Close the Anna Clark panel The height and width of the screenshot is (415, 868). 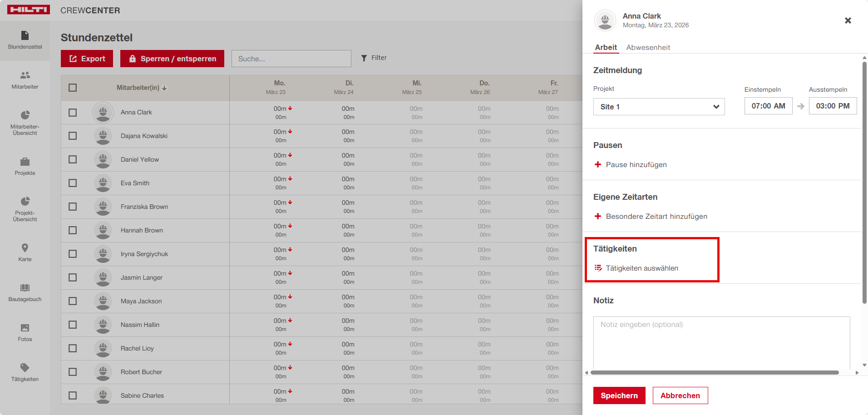click(848, 20)
